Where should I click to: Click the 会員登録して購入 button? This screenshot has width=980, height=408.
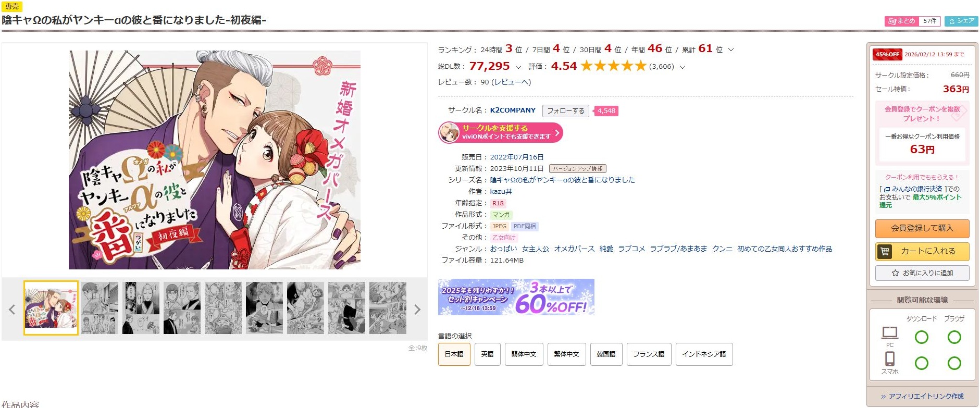pyautogui.click(x=922, y=228)
